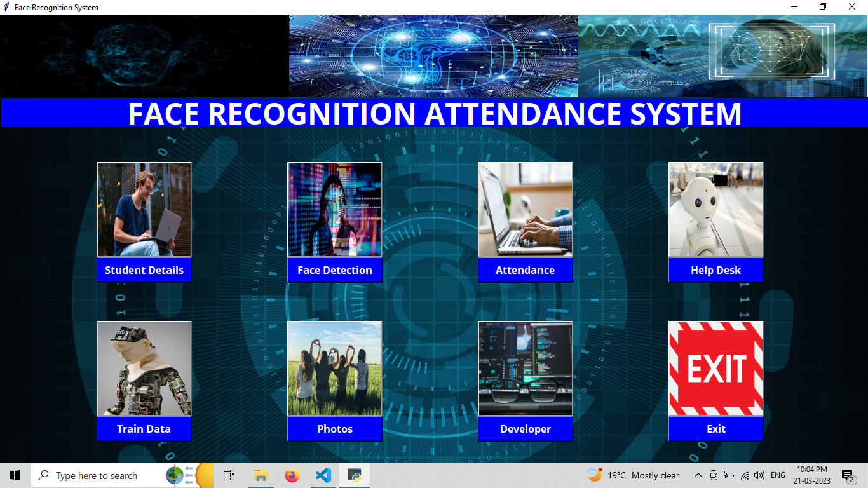This screenshot has height=488, width=868.
Task: Click the Photos field image tile
Action: [335, 369]
